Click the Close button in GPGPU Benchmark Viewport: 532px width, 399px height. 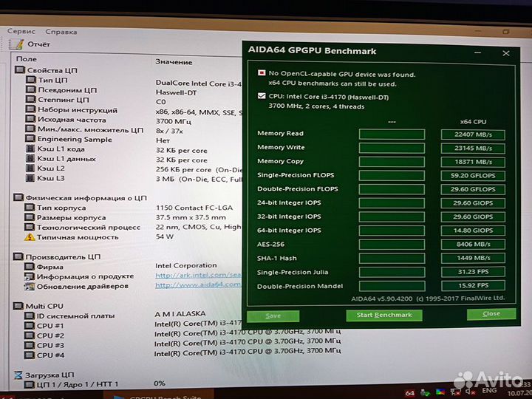(491, 314)
